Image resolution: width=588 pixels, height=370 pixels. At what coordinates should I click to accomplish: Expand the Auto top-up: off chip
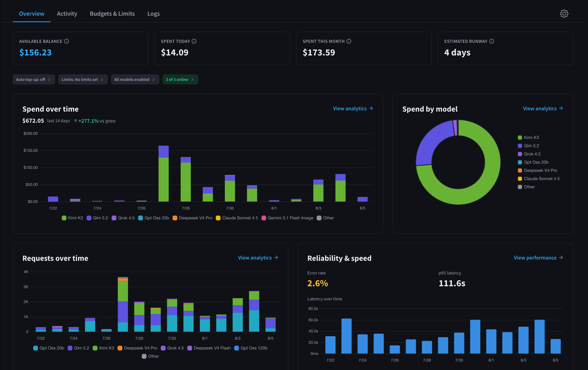click(34, 79)
